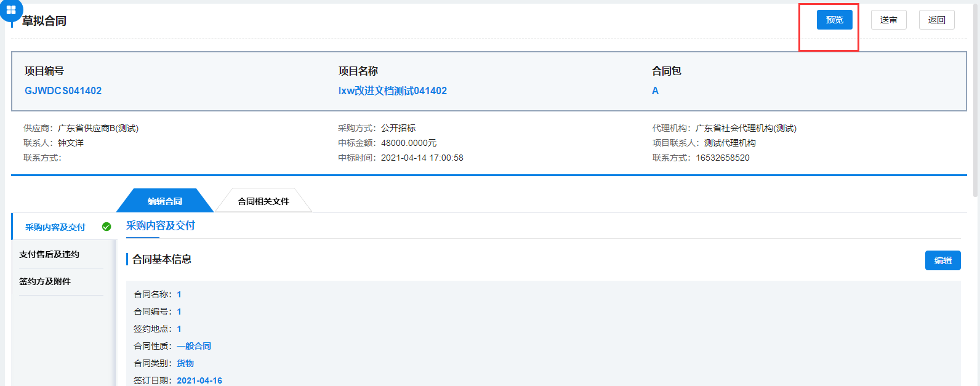Click the blue grid menu icon
This screenshot has width=980, height=386.
pos(10,10)
